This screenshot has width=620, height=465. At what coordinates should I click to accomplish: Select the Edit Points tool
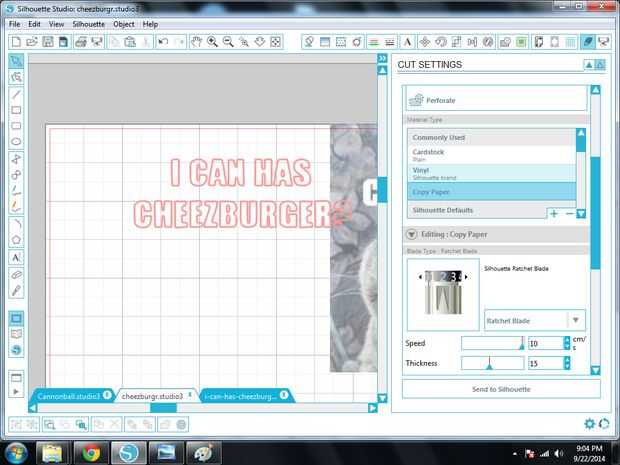coord(16,77)
